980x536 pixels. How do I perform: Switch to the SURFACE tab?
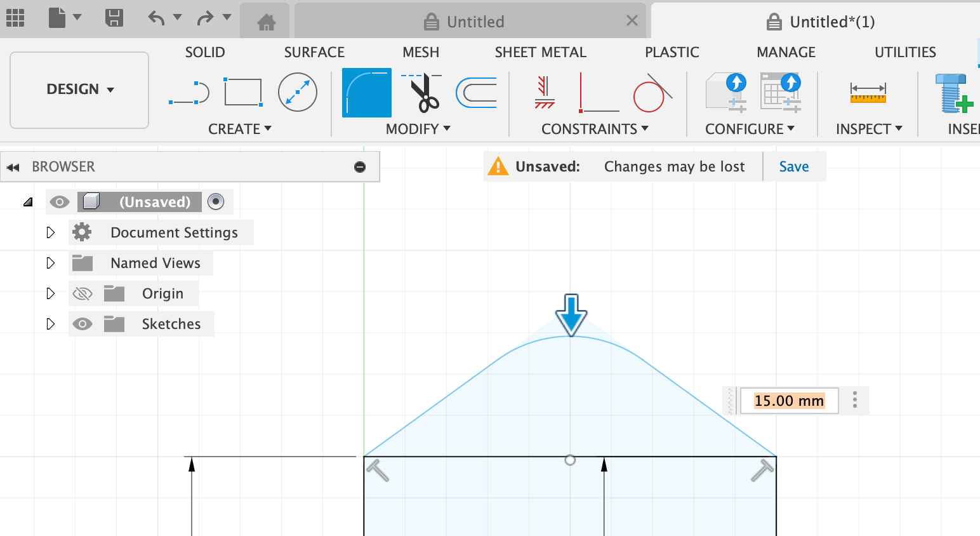314,52
